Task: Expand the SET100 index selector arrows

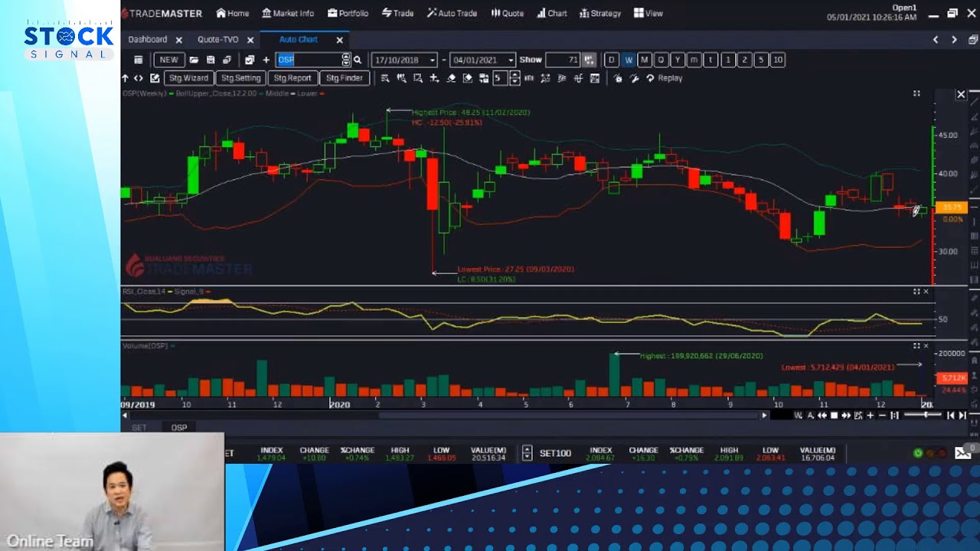Action: click(527, 453)
